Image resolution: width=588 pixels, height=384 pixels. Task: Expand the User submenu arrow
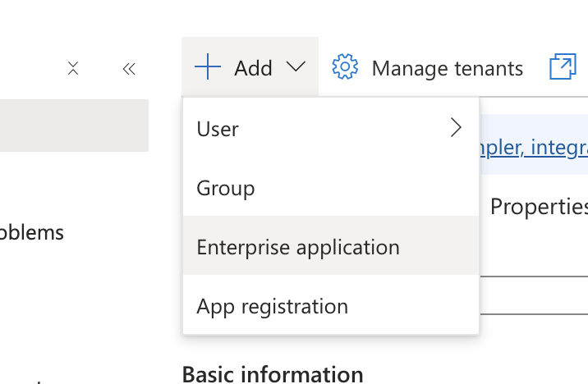[x=456, y=128]
